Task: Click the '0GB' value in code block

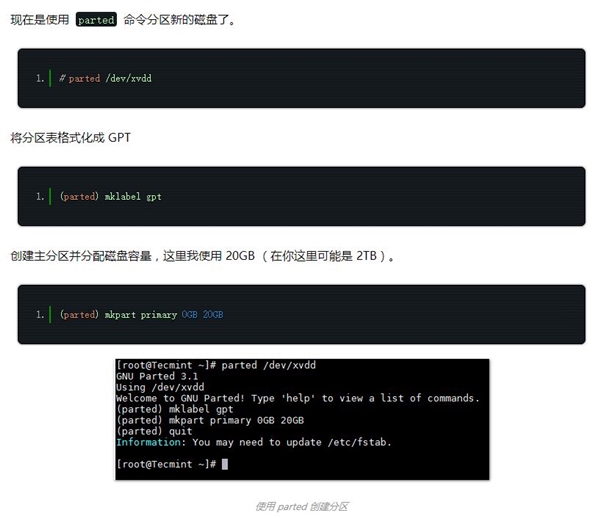Action: (189, 314)
